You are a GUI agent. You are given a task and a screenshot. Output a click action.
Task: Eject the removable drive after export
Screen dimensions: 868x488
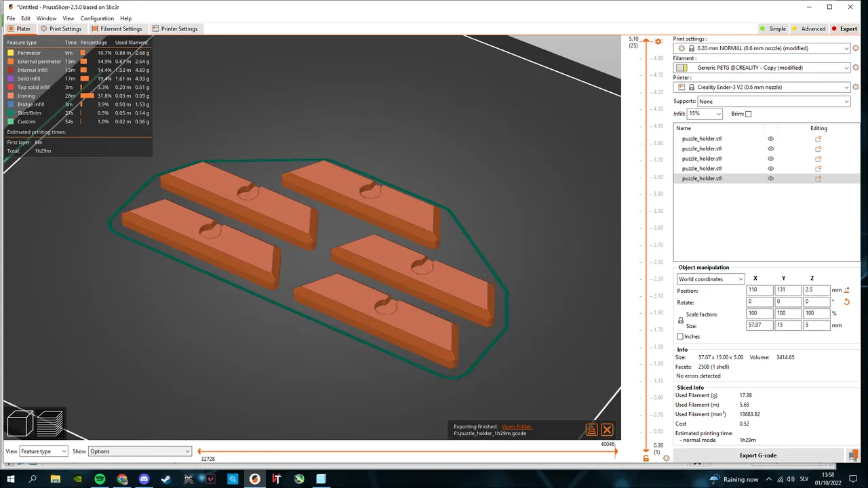[591, 430]
